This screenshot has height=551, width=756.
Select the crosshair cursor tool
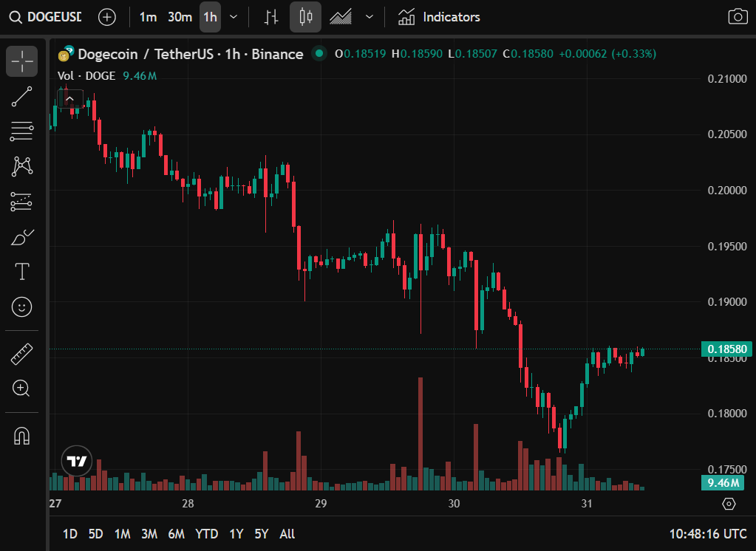[x=22, y=61]
